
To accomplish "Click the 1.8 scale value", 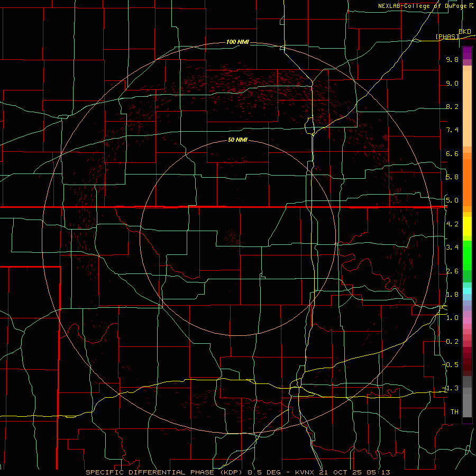I will click(452, 295).
